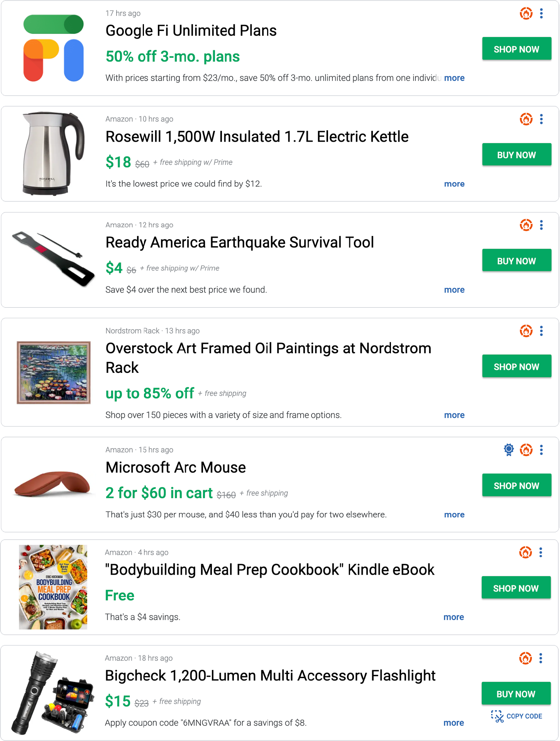Screen dimensions: 560x741
Task: Click the flame icon on Bigcheck Flashlight deal
Action: [x=525, y=658]
